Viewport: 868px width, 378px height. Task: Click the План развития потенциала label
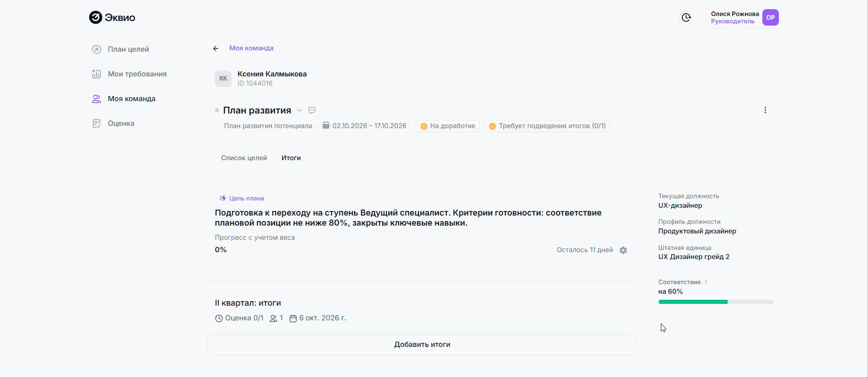coord(268,126)
